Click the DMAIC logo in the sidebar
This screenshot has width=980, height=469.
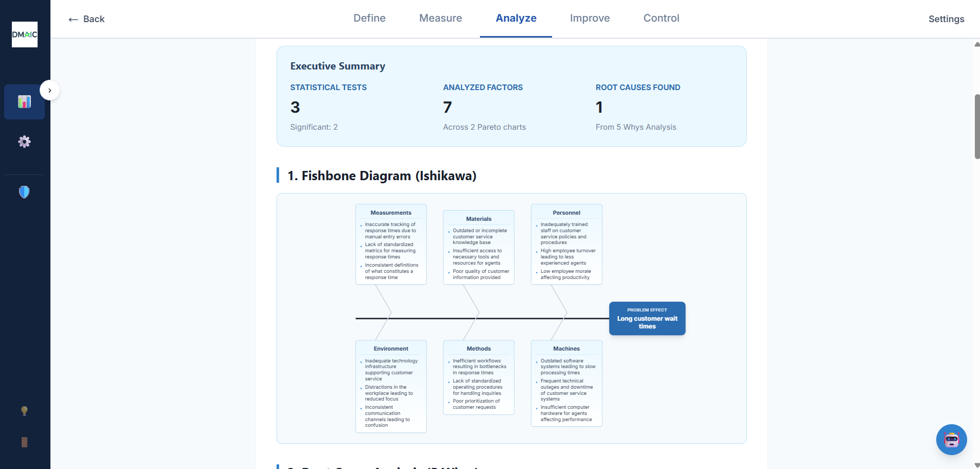coord(24,34)
